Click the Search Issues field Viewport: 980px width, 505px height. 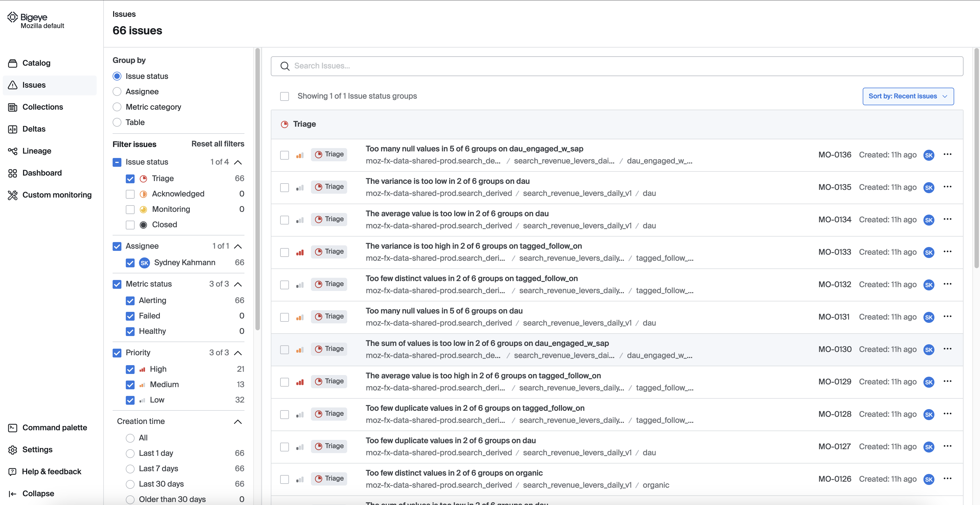[x=456, y=66]
